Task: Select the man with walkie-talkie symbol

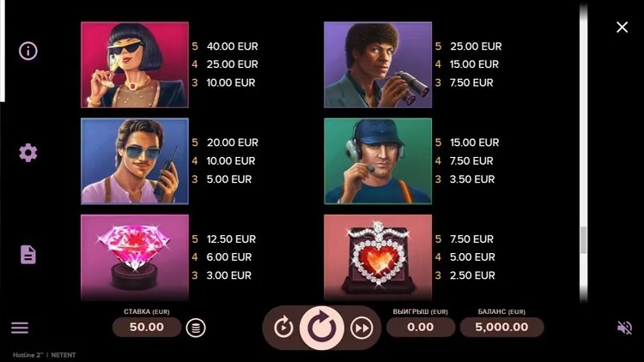Action: tap(135, 161)
